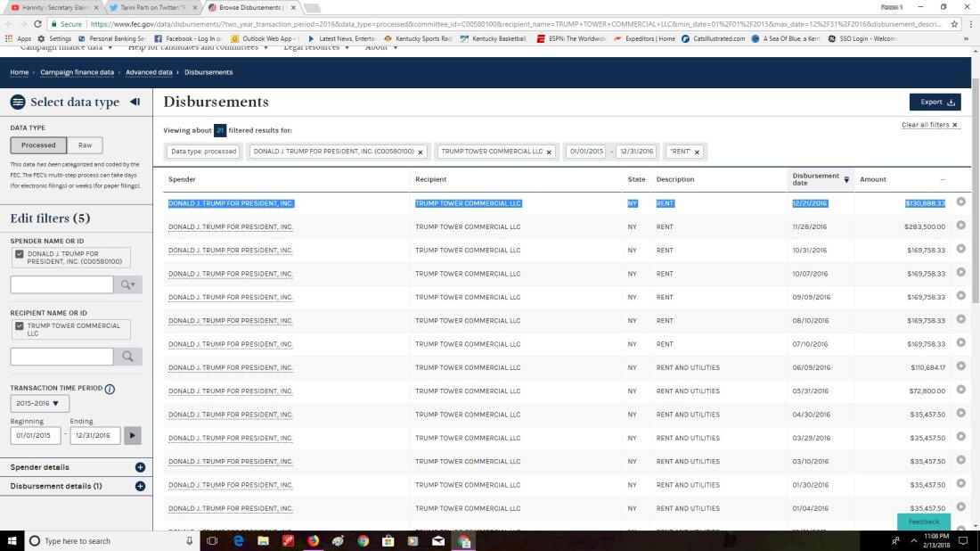Uncheck the Trump Tower Commercial LLC recipient filter

click(x=20, y=326)
